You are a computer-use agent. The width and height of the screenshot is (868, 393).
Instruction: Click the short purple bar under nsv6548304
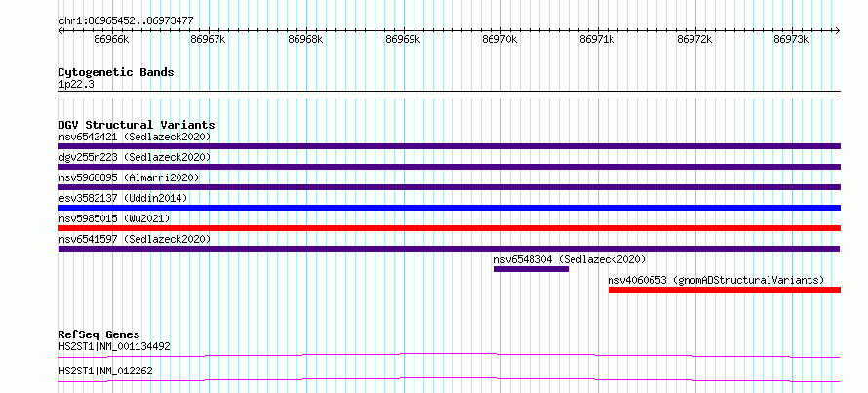532,269
